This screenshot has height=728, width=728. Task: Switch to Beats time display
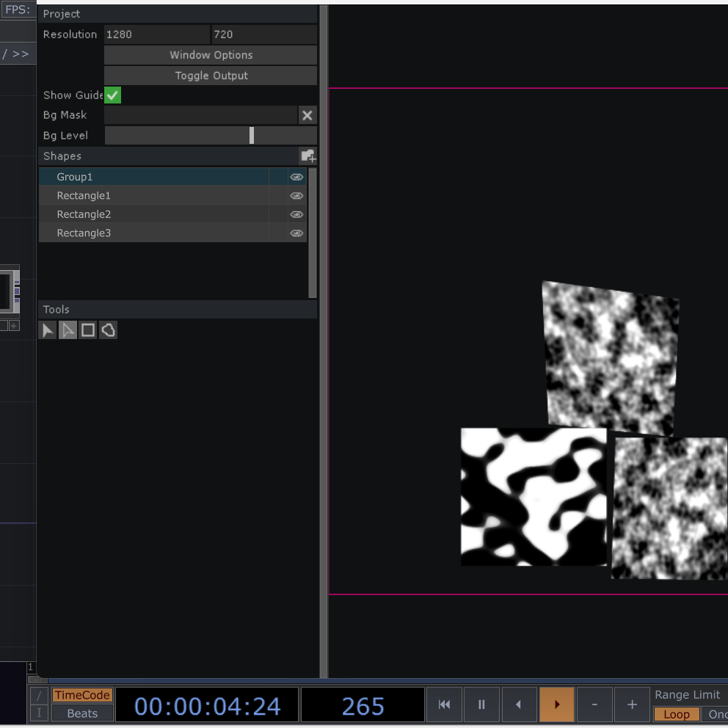(x=82, y=713)
